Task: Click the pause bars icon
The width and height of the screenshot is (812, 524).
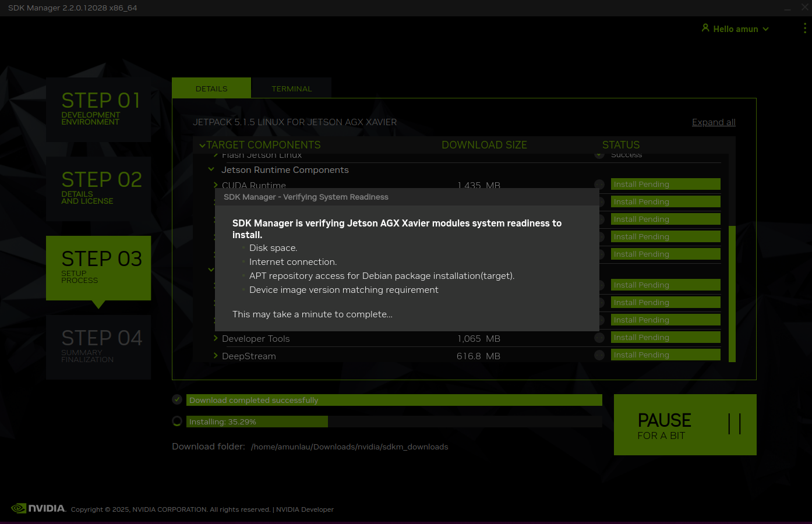Action: coord(735,424)
